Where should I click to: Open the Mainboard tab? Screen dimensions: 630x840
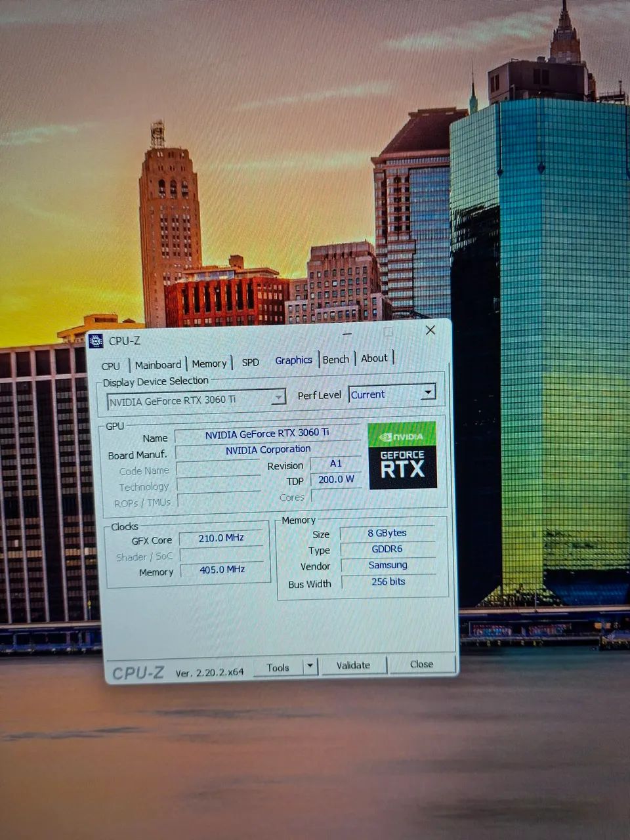click(x=158, y=365)
